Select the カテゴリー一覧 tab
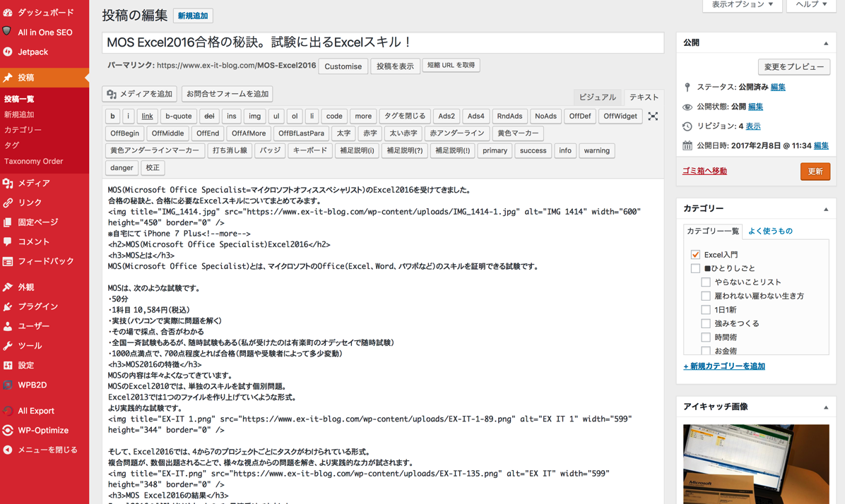Screen dimensions: 845x504 [x=712, y=231]
